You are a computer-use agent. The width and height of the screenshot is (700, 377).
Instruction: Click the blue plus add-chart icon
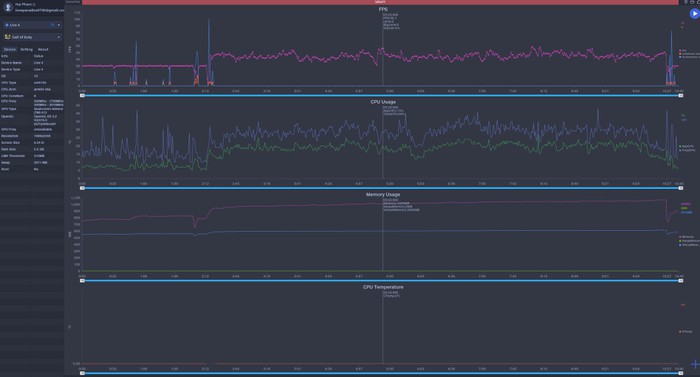695,364
